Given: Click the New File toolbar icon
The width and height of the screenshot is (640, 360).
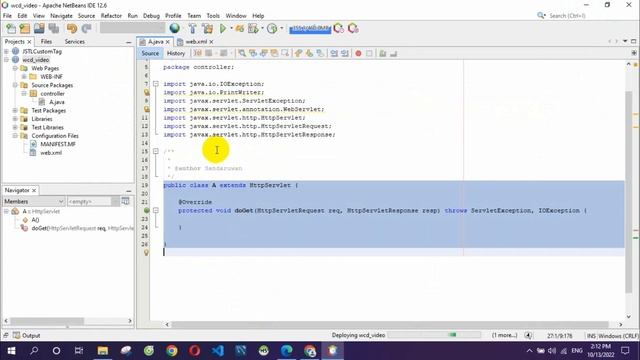Looking at the screenshot, I should (x=11, y=29).
